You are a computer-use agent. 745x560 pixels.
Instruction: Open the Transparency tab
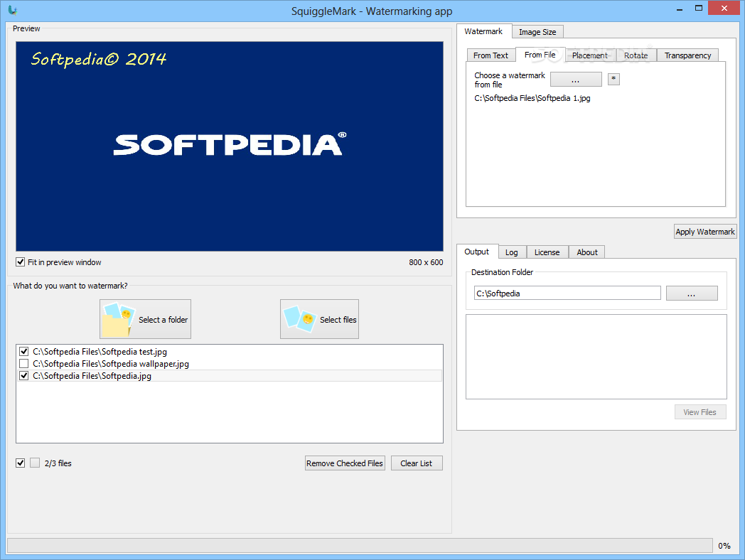[x=687, y=55]
